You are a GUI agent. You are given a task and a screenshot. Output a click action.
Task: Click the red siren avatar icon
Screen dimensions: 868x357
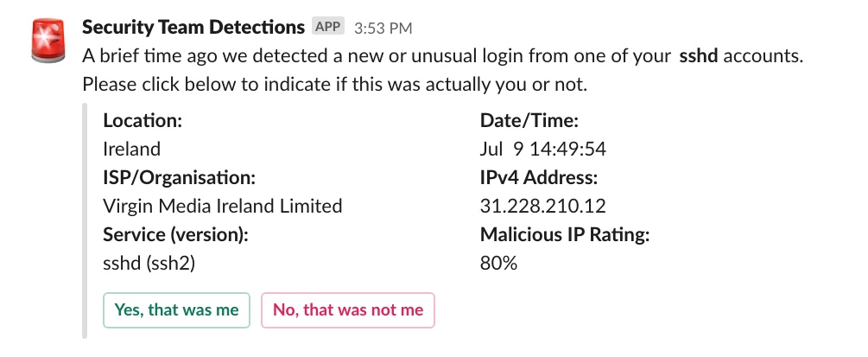[48, 42]
